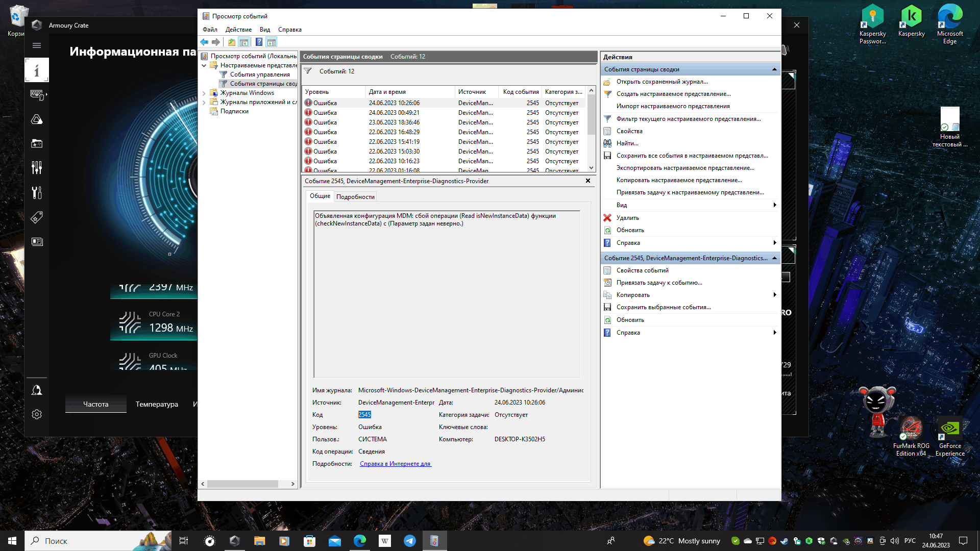
Task: Switch to Подробности tab in event details
Action: 355,196
